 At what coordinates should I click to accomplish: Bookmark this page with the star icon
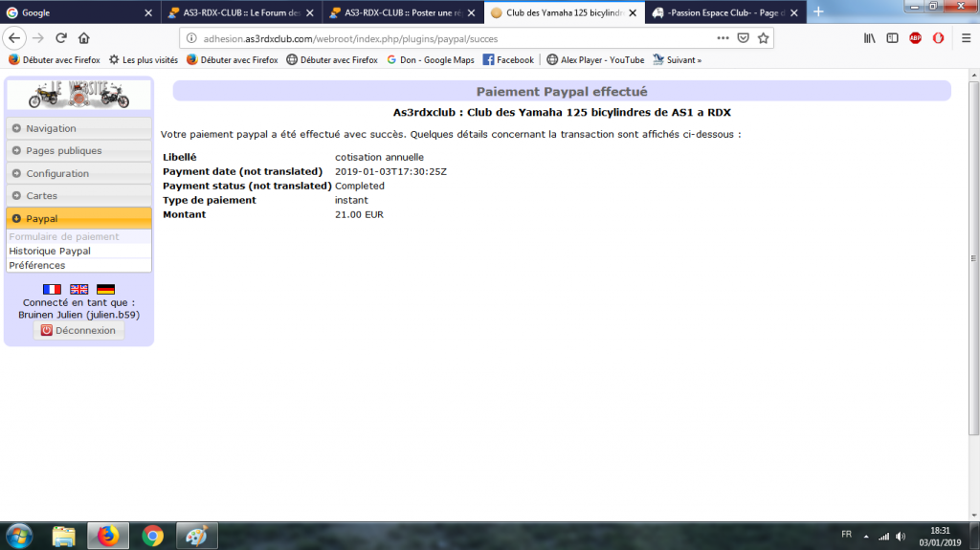(x=763, y=38)
